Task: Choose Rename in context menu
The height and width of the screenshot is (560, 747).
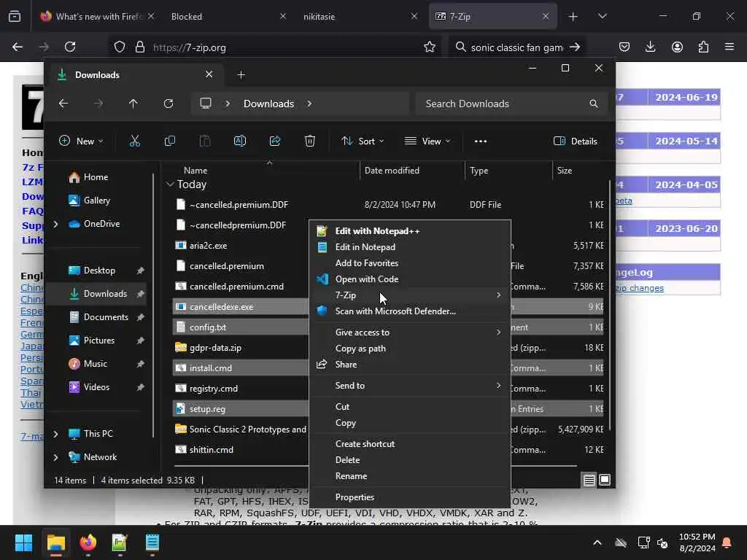Action: [x=410, y=476]
